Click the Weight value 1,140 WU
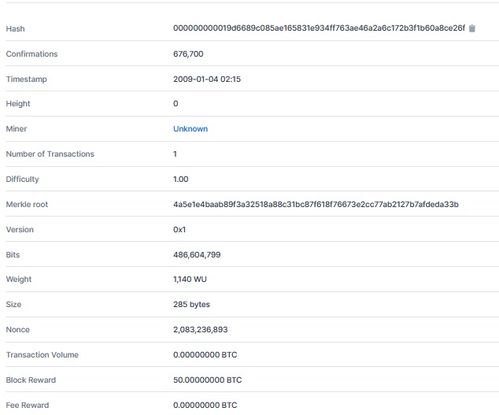Viewport: 499px width, 415px height. coord(190,279)
